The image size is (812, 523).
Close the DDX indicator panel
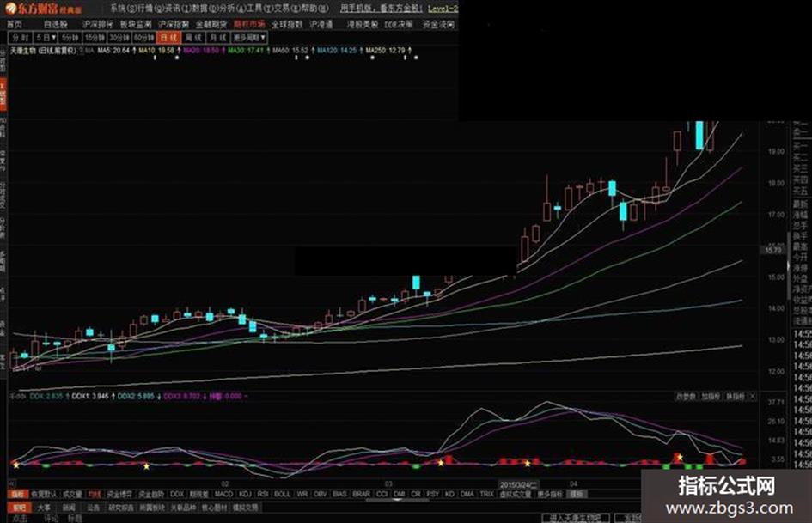(x=753, y=397)
